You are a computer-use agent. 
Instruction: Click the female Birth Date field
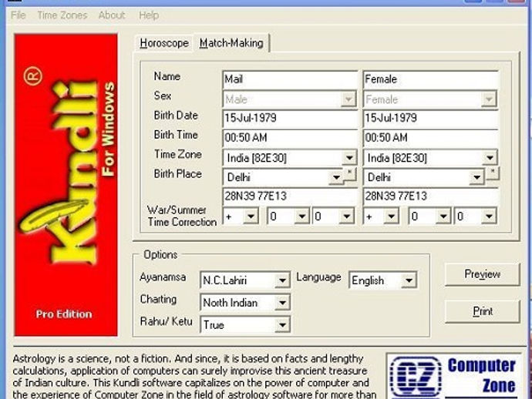(x=430, y=119)
